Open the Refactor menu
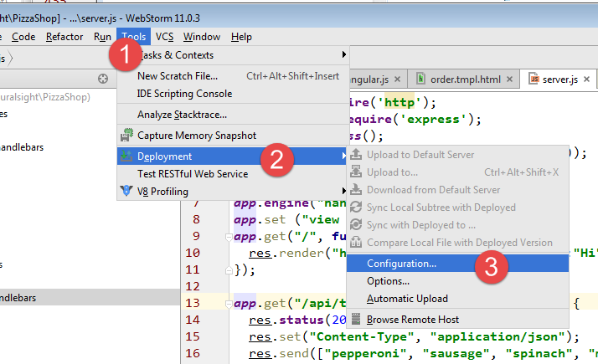 [64, 37]
